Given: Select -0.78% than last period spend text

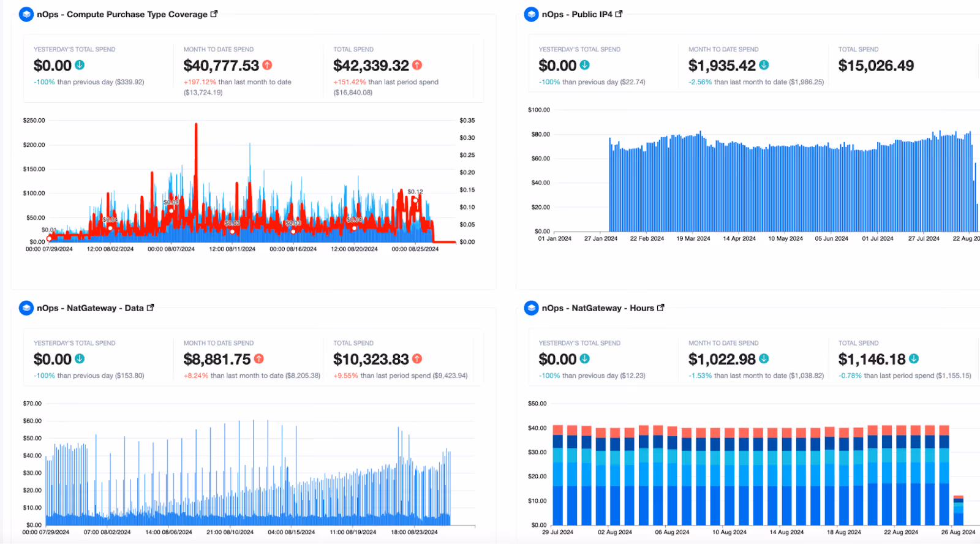Looking at the screenshot, I should tap(905, 376).
